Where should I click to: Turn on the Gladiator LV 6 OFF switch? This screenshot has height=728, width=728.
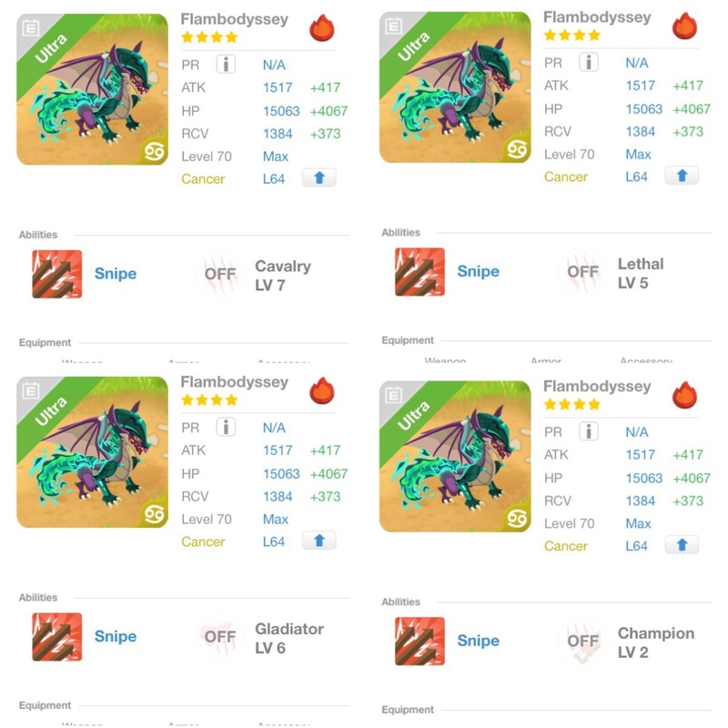(x=220, y=637)
